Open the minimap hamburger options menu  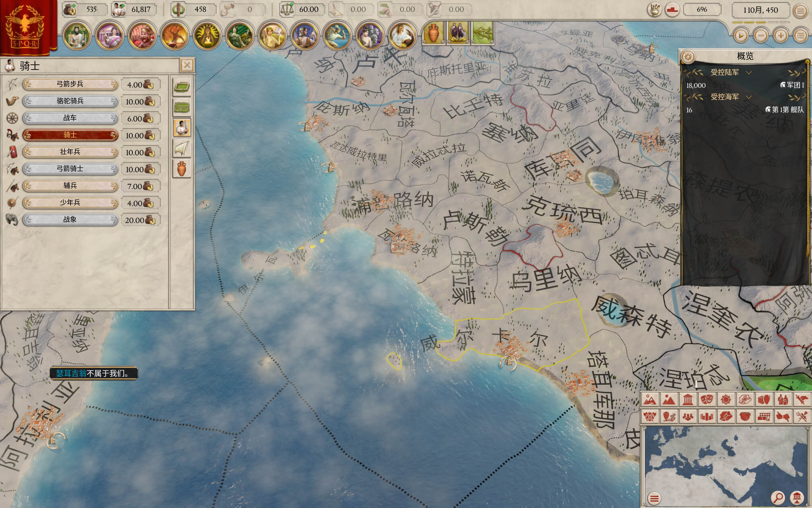click(655, 498)
